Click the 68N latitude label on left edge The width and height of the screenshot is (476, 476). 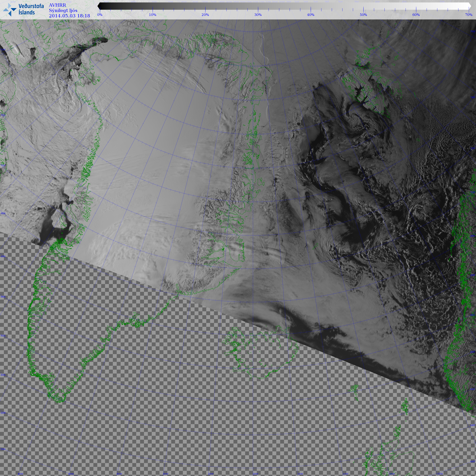(x=3, y=213)
